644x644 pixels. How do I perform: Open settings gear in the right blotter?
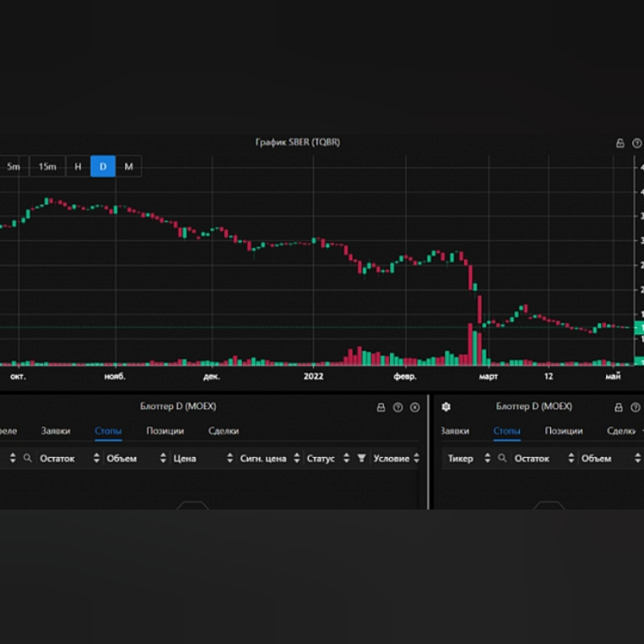(446, 407)
